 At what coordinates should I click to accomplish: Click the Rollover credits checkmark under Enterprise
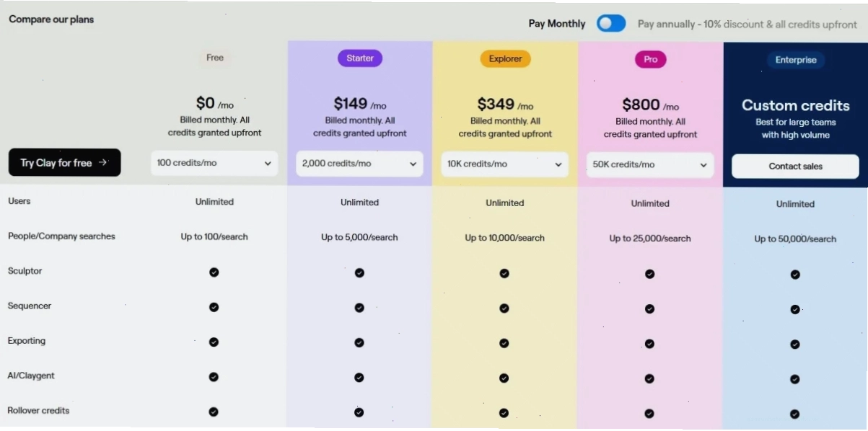pyautogui.click(x=794, y=414)
